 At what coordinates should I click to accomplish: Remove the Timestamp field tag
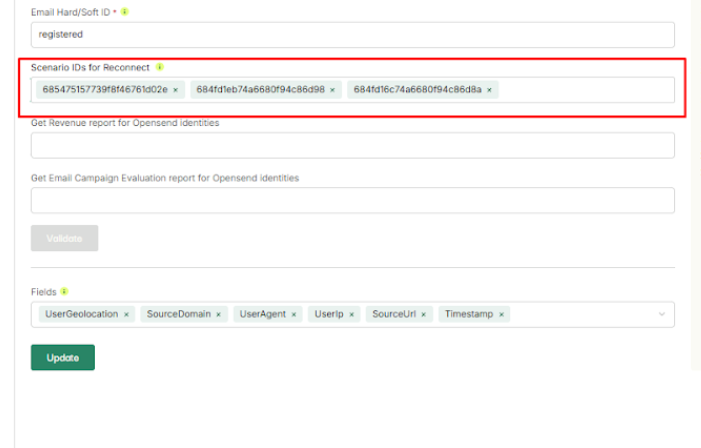(x=501, y=314)
